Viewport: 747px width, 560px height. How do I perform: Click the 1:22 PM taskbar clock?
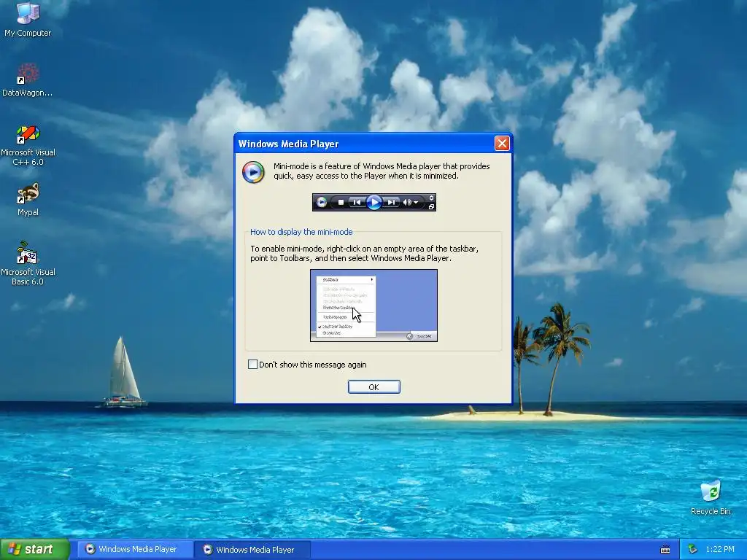[x=720, y=549]
